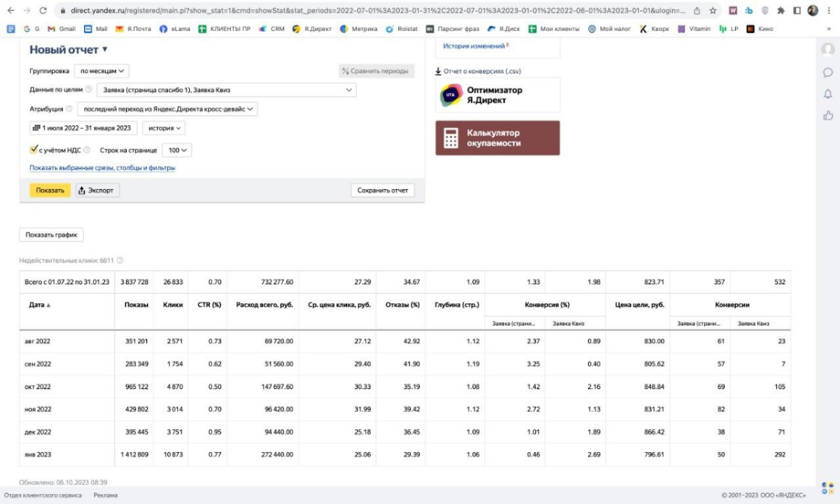Bookmark this page with the star icon
The height and width of the screenshot is (504, 840).
[x=713, y=11]
